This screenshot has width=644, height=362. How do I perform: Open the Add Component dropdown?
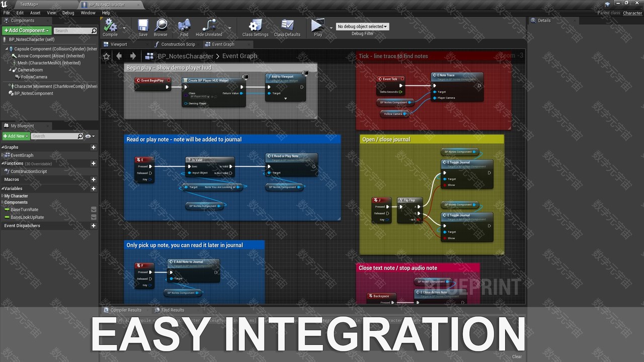(27, 31)
